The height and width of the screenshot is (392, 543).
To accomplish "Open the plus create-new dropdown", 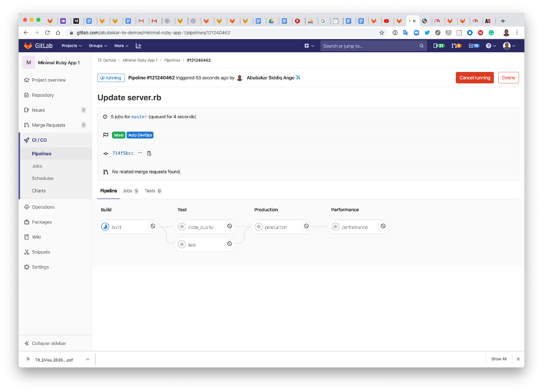I will point(309,46).
